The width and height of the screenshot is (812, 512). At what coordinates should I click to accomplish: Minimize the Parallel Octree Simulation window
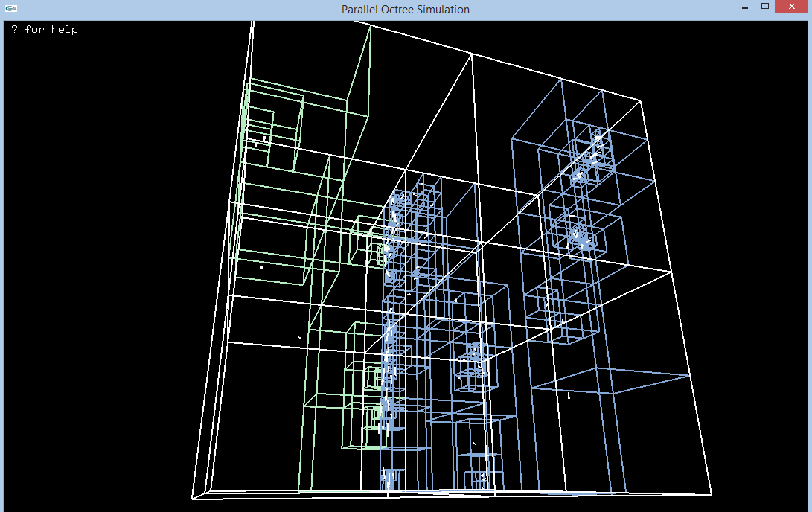(744, 7)
